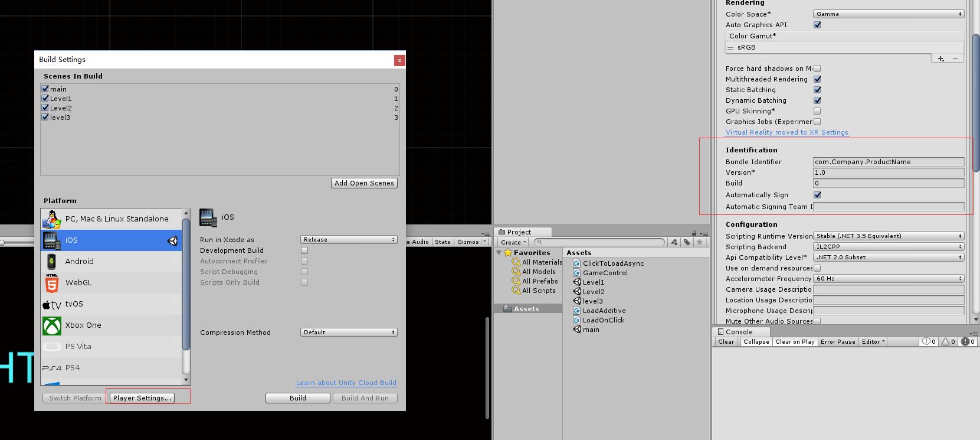Uncheck the level3 scene in build list

coord(45,117)
